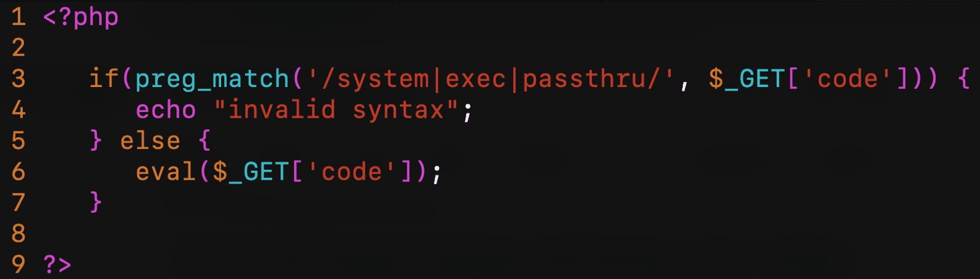This screenshot has height=279, width=980.
Task: Click the closing ?> tag
Action: 58,264
